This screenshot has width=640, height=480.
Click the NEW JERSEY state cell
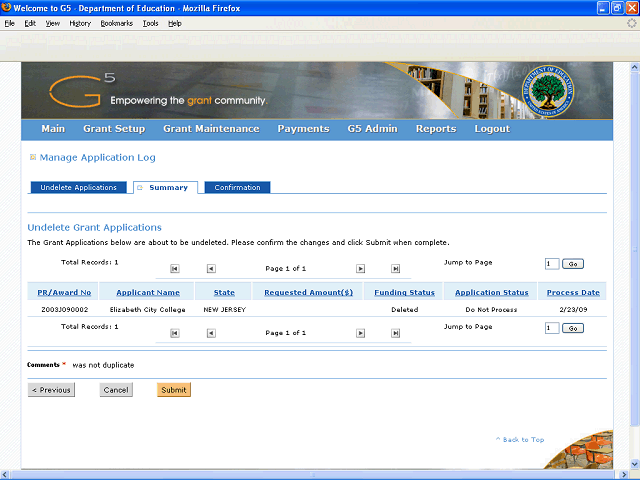click(224, 309)
